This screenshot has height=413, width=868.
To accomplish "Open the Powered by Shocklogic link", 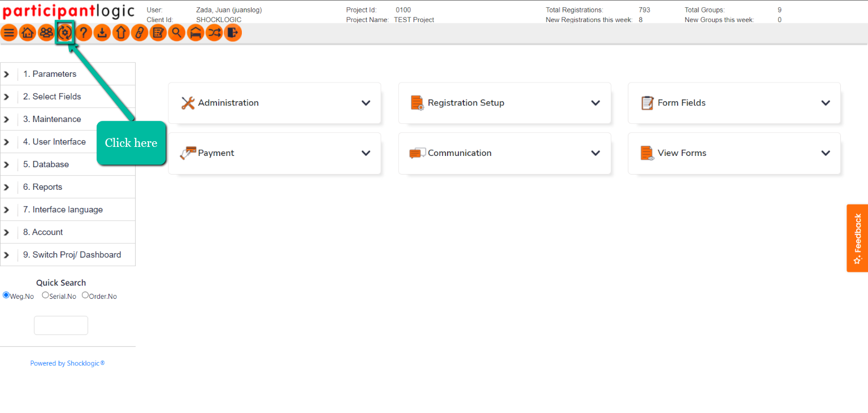I will [x=67, y=363].
